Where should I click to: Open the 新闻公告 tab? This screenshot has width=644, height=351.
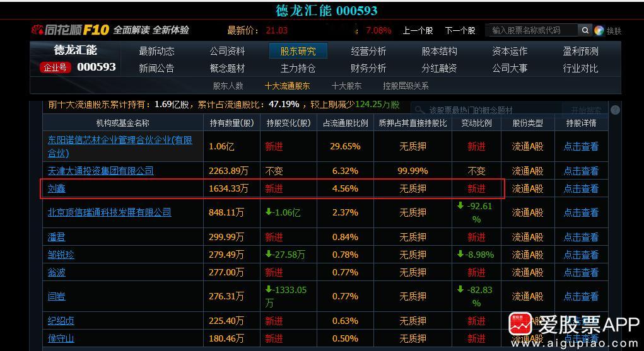tap(156, 68)
